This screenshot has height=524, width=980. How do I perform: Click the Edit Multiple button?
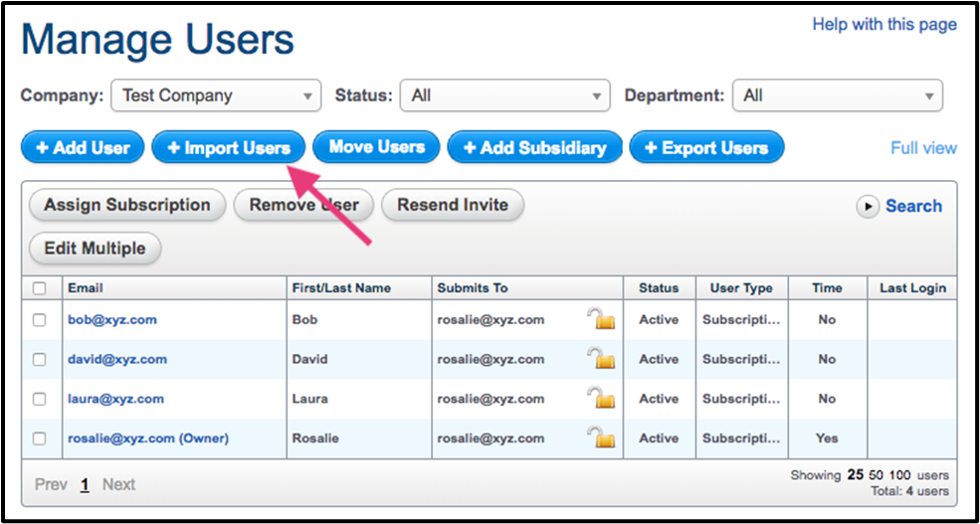point(95,249)
